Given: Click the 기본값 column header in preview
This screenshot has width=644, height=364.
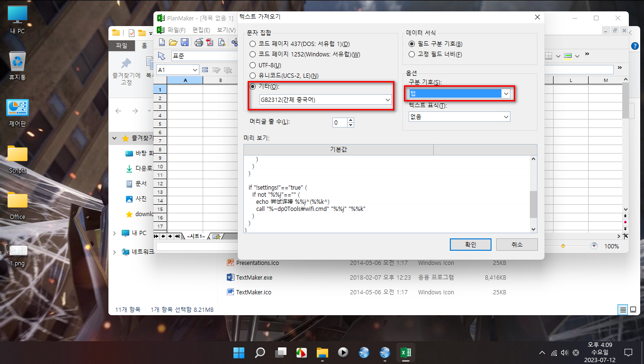Looking at the screenshot, I should point(339,149).
